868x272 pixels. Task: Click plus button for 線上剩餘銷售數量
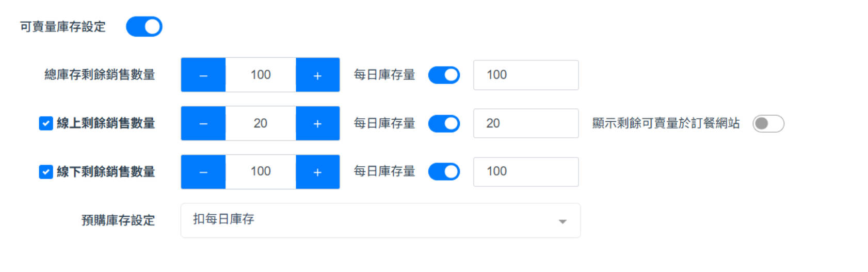317,124
